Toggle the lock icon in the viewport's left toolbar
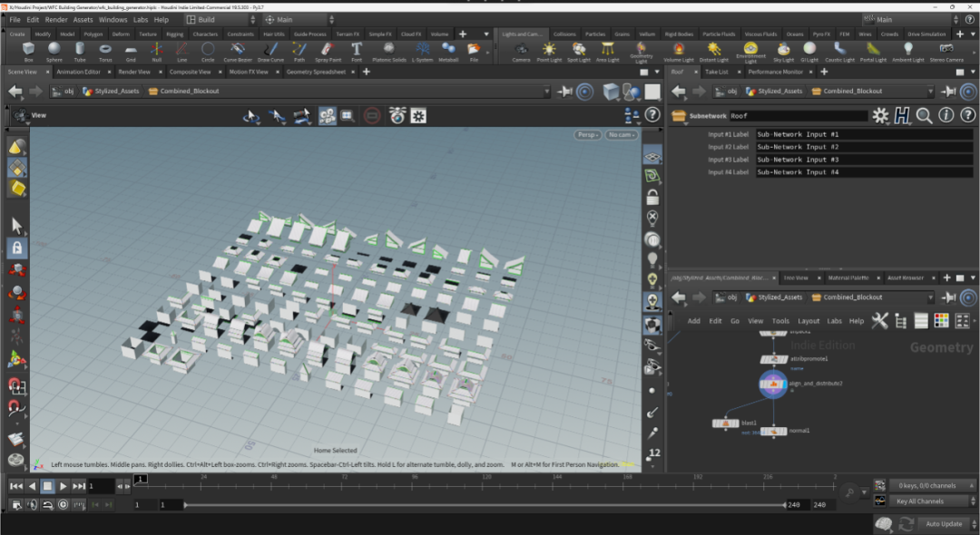The width and height of the screenshot is (980, 535). (x=16, y=247)
